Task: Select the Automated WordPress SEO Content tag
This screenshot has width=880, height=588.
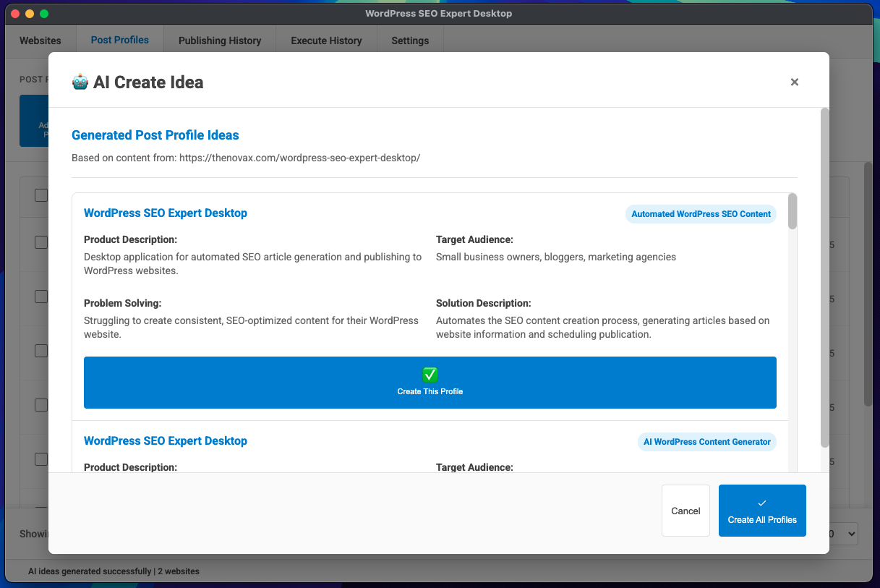Action: (x=701, y=214)
